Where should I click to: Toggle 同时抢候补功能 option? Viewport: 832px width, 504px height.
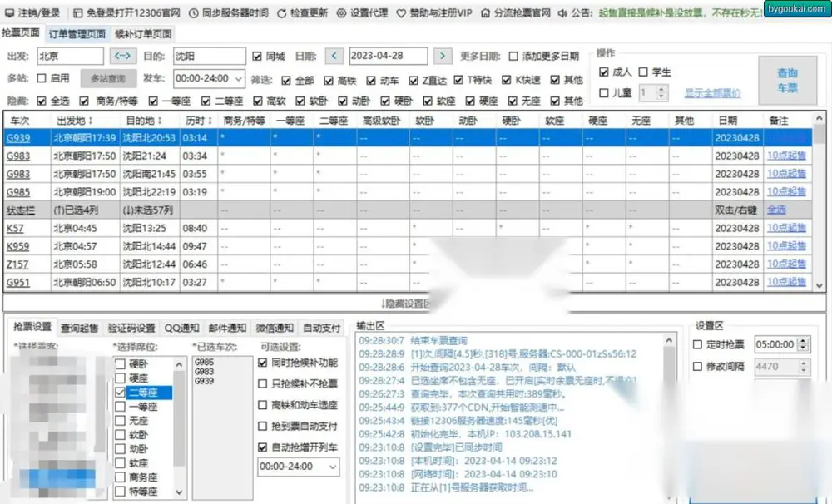coord(262,363)
